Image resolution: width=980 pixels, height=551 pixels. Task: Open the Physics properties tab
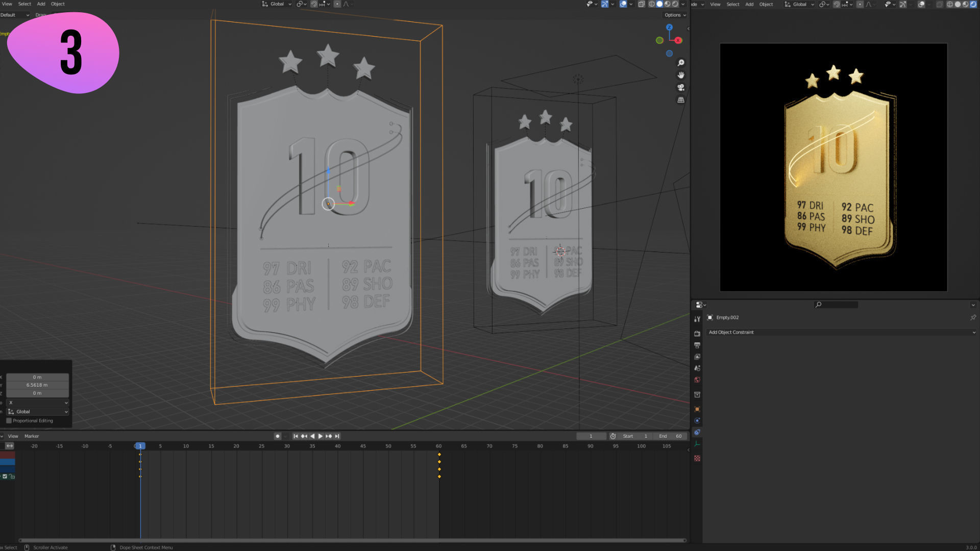(697, 420)
